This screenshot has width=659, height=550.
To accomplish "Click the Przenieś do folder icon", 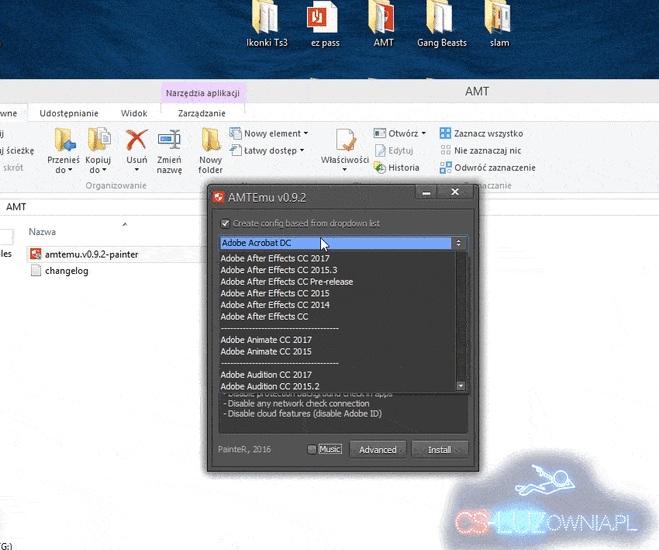I will coord(64,141).
